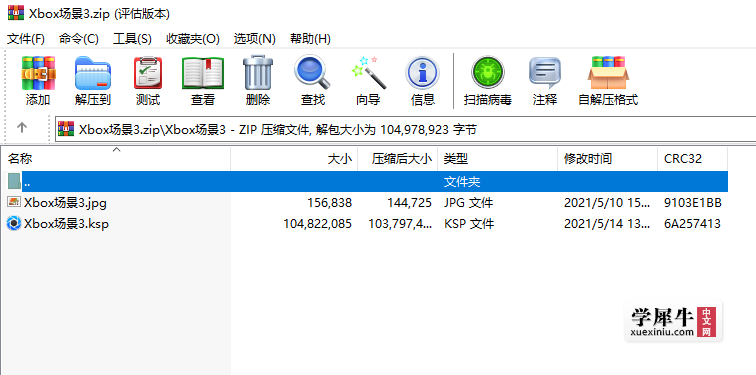Click size value 156,838

[x=329, y=203]
